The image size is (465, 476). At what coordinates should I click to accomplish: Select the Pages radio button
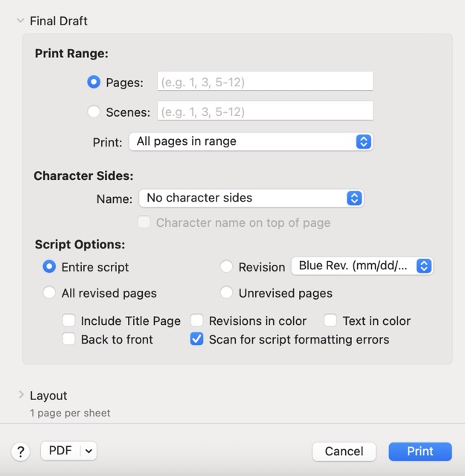point(94,83)
